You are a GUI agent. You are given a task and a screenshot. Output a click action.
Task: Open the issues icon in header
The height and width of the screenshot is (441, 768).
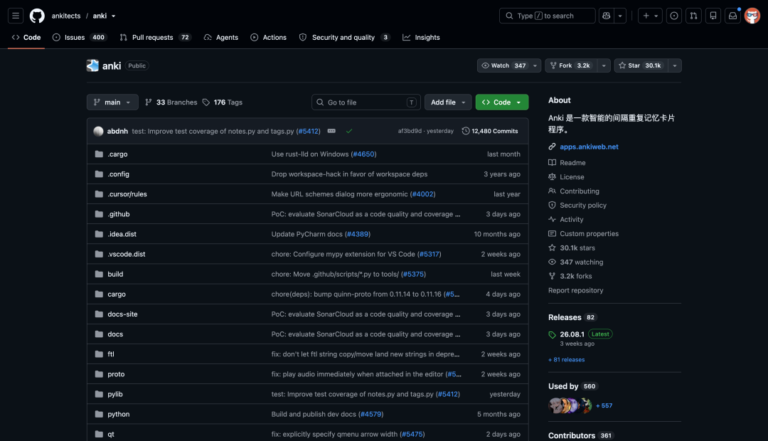pyautogui.click(x=674, y=16)
